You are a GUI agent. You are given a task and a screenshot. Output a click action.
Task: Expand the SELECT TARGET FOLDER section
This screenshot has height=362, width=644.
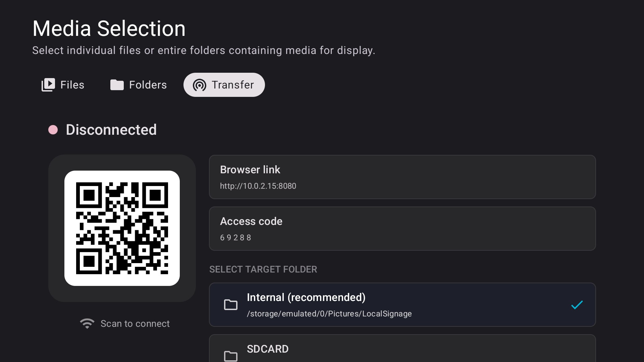(x=263, y=269)
